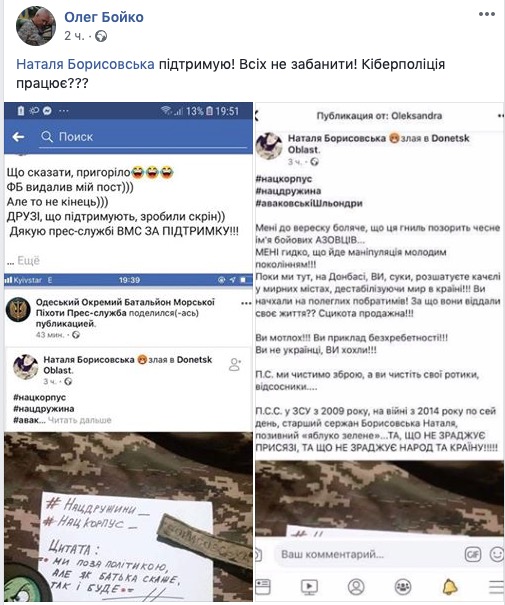Expand post with Читать дальше
The height and width of the screenshot is (605, 505).
click(79, 420)
